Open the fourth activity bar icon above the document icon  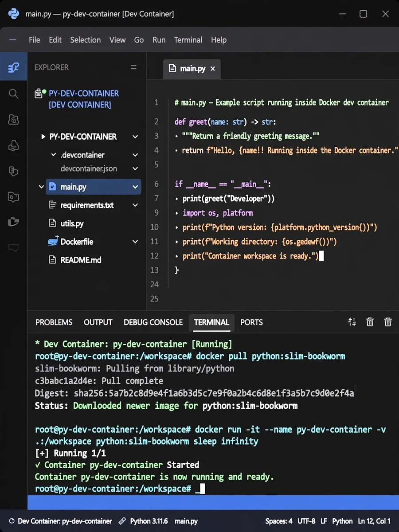pos(13,145)
